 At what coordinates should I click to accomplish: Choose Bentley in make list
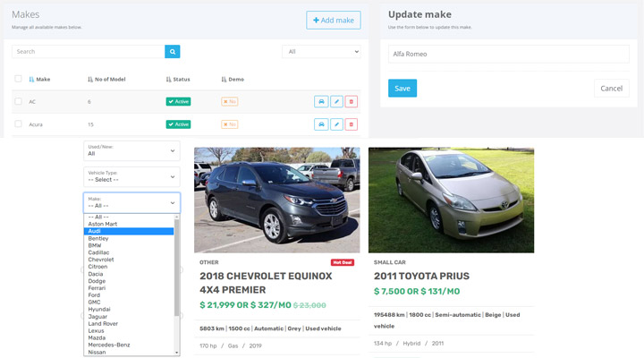pyautogui.click(x=129, y=238)
